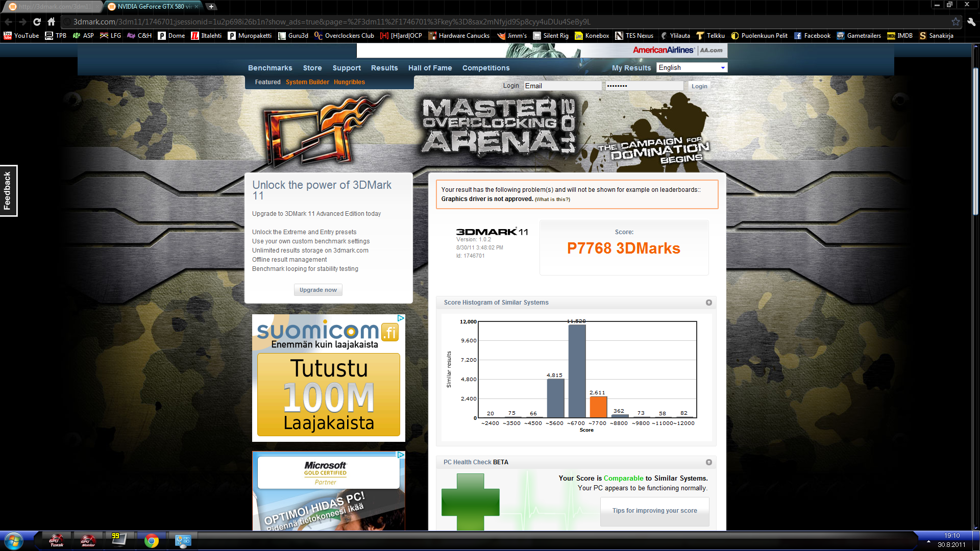Click the P7768 3DMarks score text
The image size is (980, 551).
point(624,248)
